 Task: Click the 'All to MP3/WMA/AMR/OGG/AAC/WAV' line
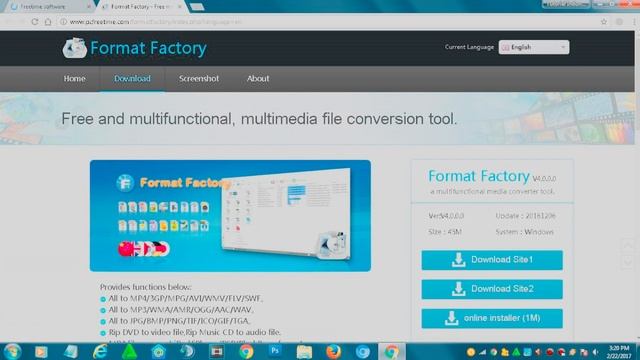181,310
